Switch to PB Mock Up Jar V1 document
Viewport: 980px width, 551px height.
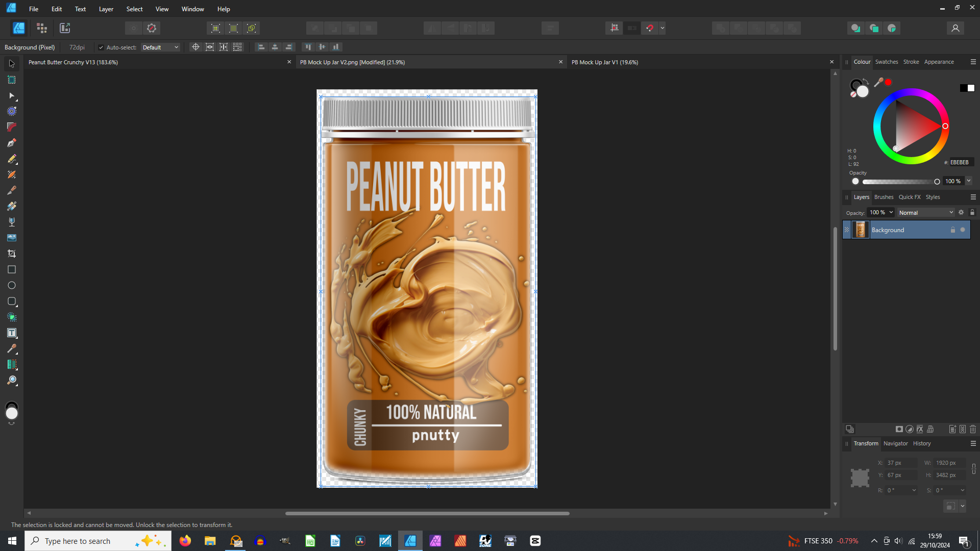(x=605, y=62)
